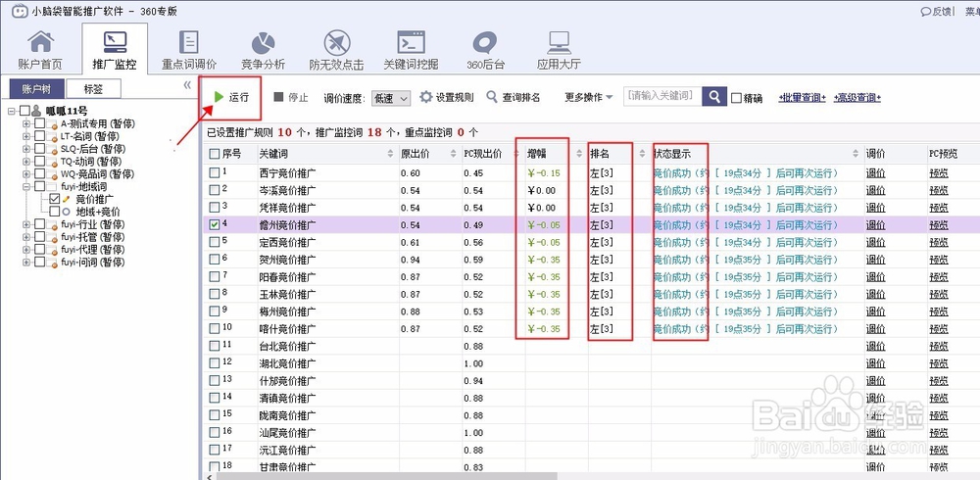The width and height of the screenshot is (980, 480).
Task: Collapse the fuyi-地域词 tree node
Action: click(x=26, y=186)
